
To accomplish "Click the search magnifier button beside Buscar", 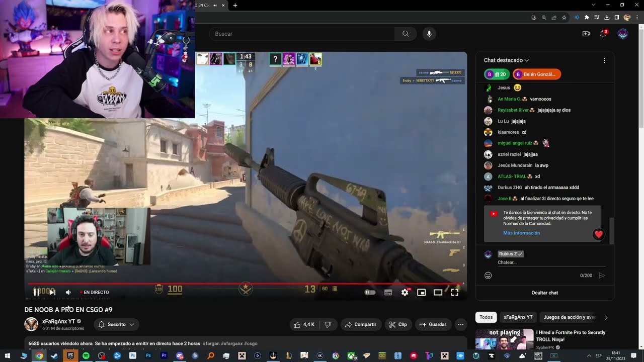I will [x=406, y=34].
